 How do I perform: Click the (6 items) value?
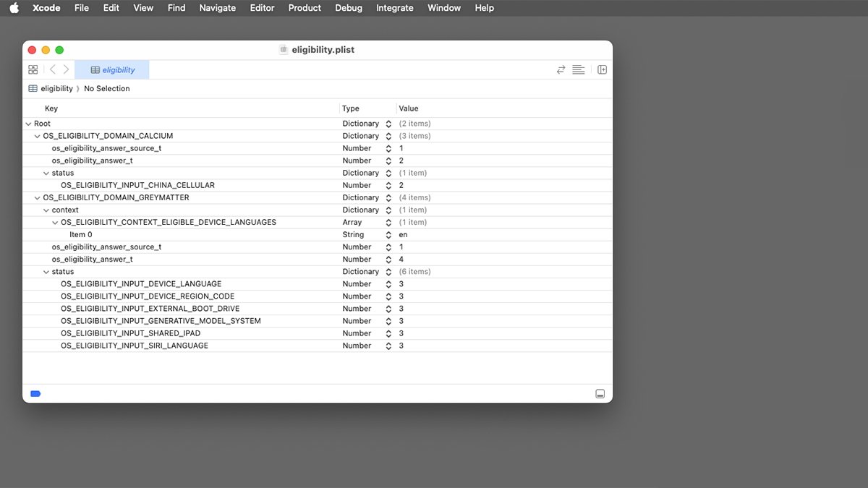pyautogui.click(x=414, y=272)
